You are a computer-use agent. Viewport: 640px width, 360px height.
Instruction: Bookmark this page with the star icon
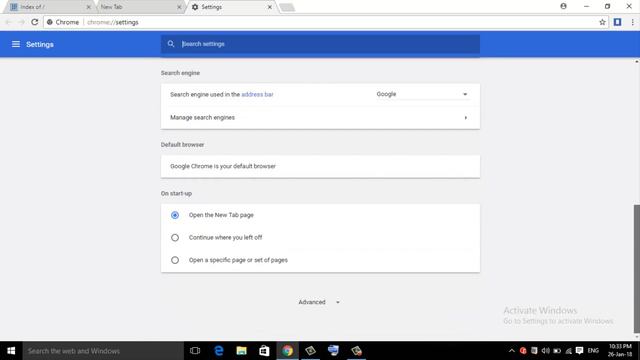pos(602,22)
